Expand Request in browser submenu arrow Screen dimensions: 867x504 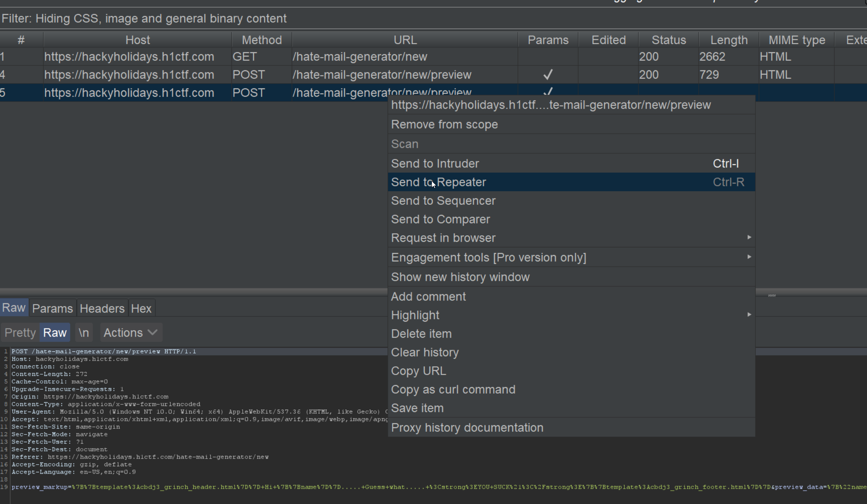pos(749,238)
